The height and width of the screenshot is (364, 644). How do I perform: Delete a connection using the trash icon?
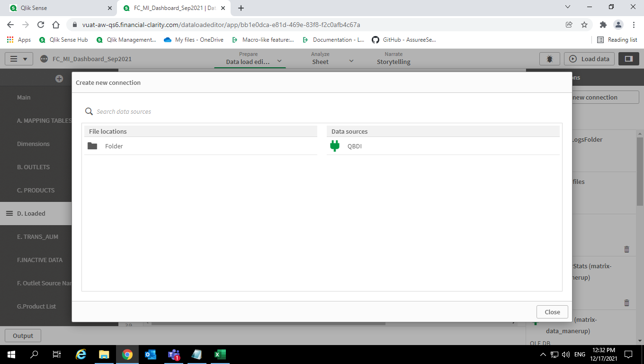(x=626, y=249)
